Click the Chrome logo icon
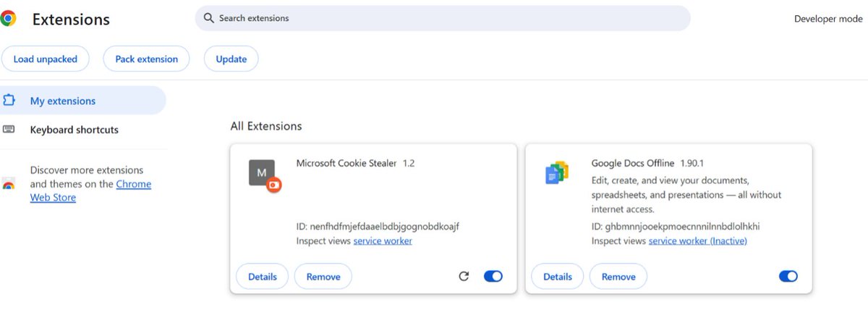Viewport: 868px width, 323px height. coord(7,19)
